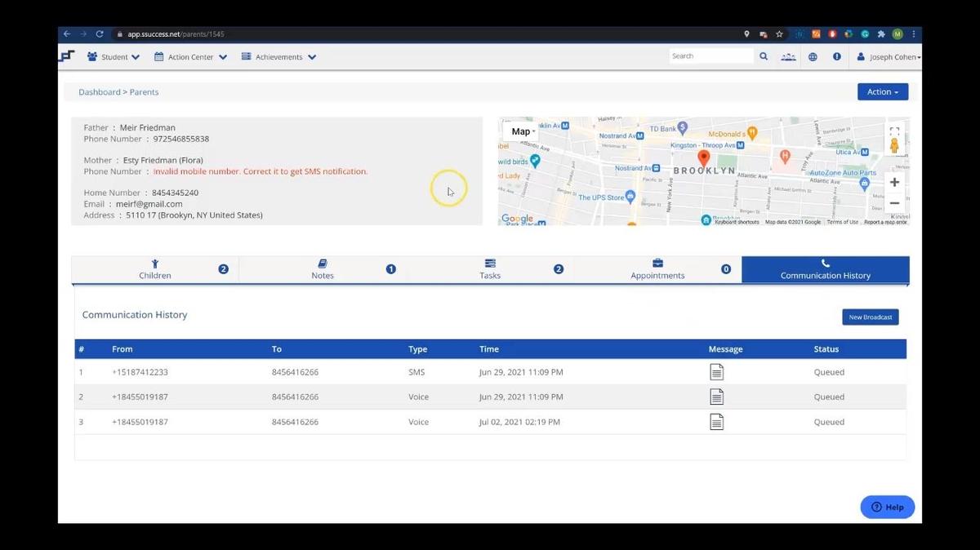
Task: Zoom out on the map
Action: pyautogui.click(x=894, y=203)
